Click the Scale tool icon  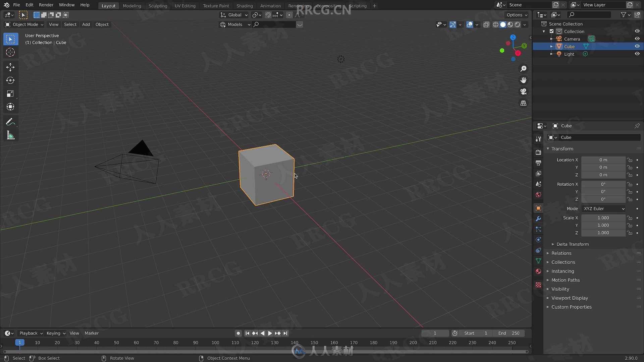tap(10, 93)
